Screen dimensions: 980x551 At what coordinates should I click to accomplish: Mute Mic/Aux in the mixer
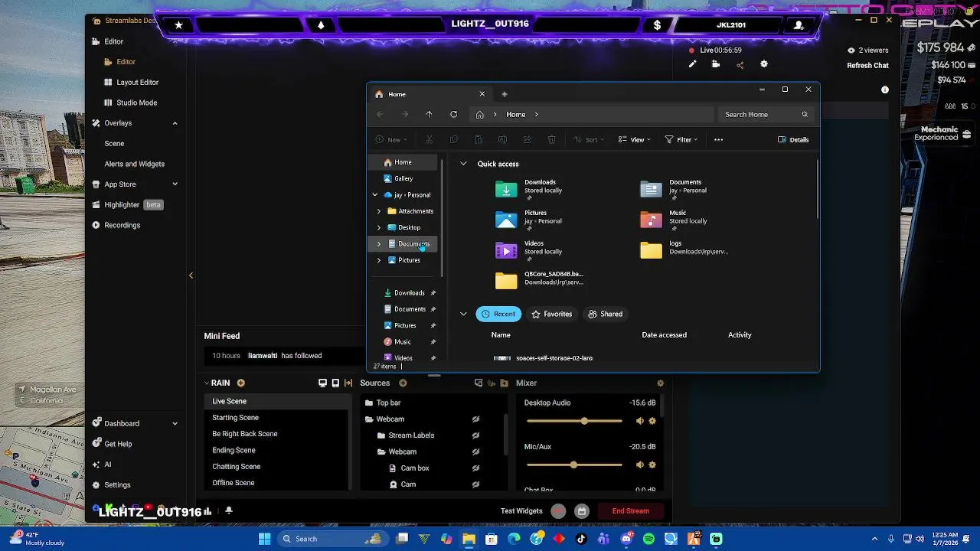point(640,465)
